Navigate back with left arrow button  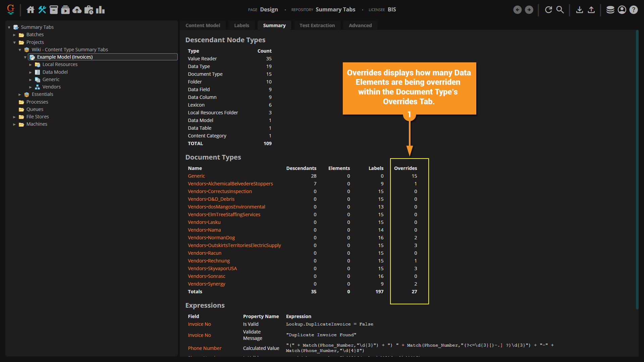(517, 10)
